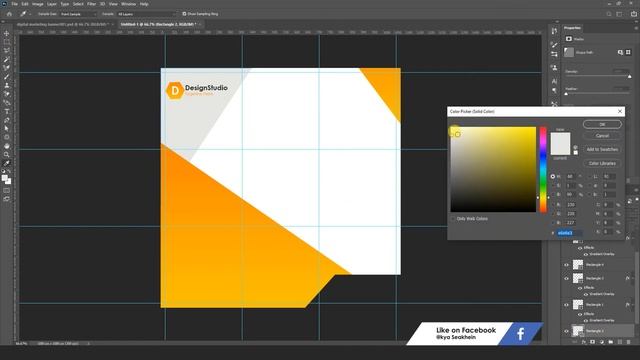Click Cancel in Color Picker
Image resolution: width=640 pixels, height=360 pixels.
[x=602, y=136]
